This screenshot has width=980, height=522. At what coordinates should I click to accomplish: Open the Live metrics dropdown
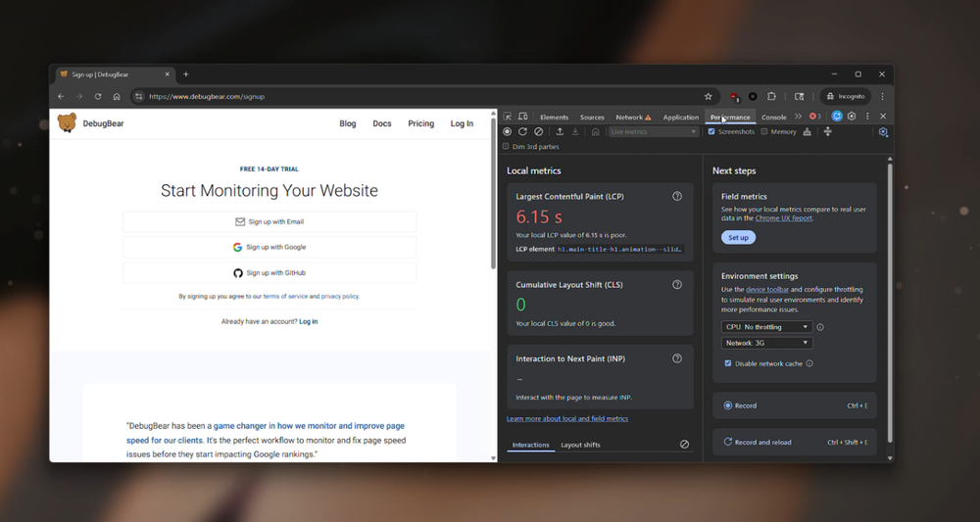653,132
